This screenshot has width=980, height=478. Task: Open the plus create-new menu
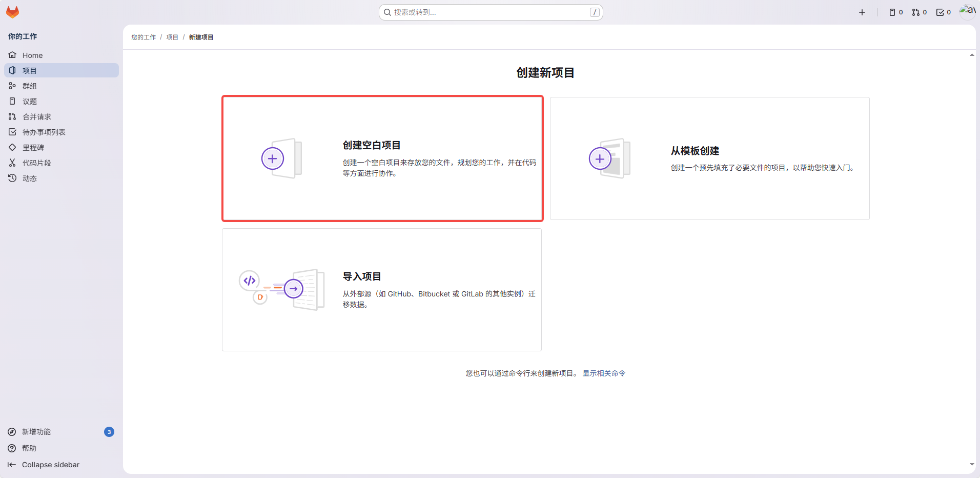coord(862,12)
